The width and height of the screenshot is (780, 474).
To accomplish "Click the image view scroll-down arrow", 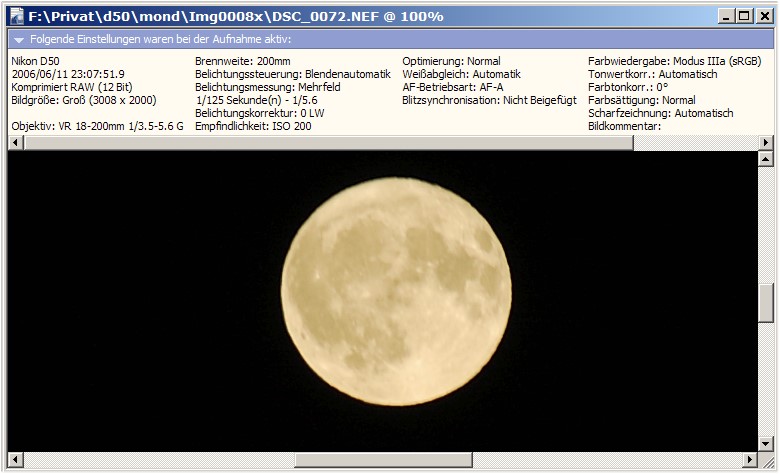I will (766, 442).
